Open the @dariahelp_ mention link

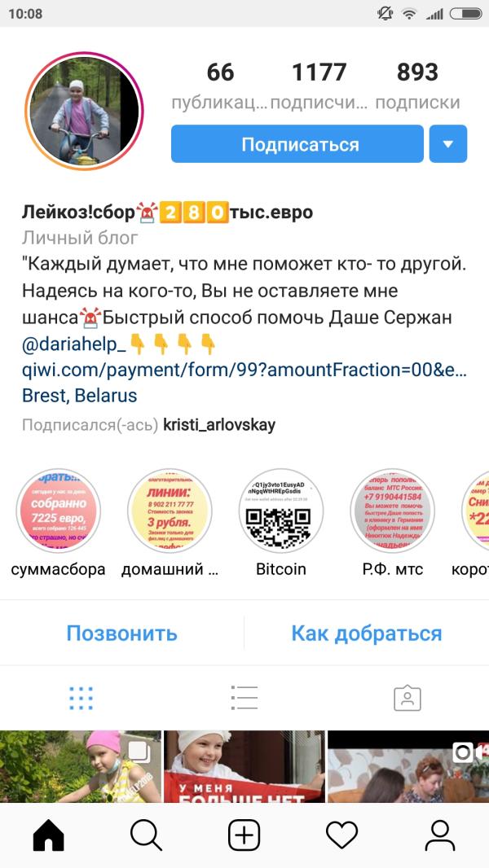pos(74,344)
